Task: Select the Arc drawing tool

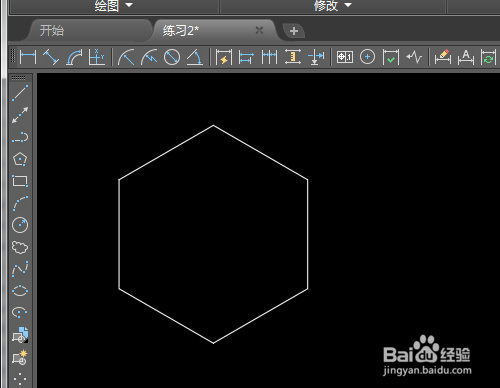Action: click(20, 203)
